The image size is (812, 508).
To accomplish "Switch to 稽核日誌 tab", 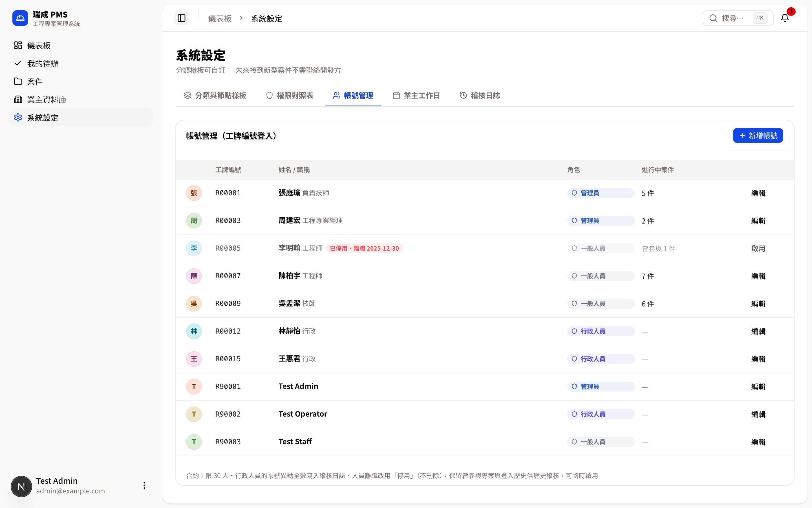I will pyautogui.click(x=480, y=95).
